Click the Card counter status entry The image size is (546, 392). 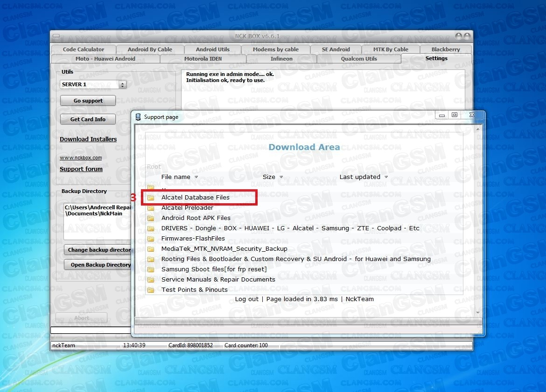246,345
